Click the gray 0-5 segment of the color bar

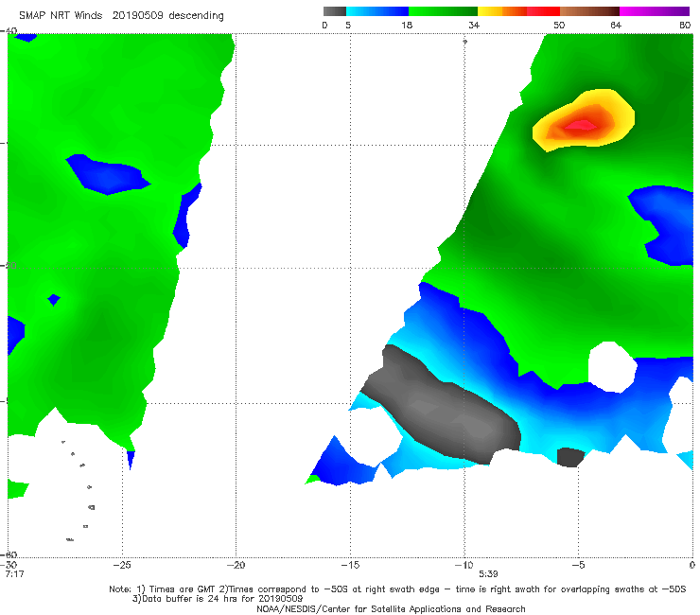tap(335, 11)
